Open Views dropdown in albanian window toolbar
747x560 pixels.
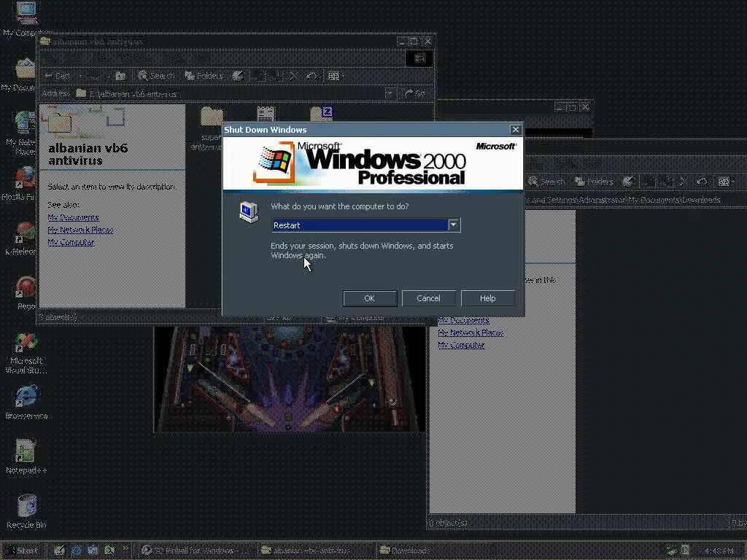coord(336,76)
